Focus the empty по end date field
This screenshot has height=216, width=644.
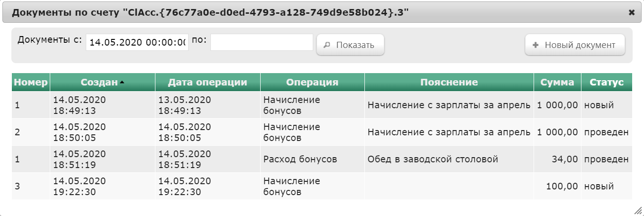tap(262, 42)
